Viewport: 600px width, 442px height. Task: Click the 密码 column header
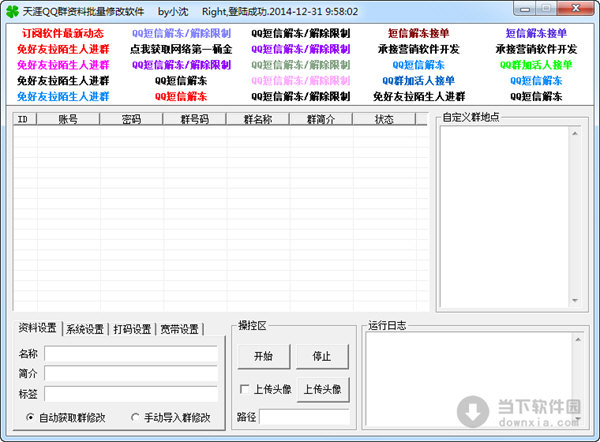(x=131, y=119)
